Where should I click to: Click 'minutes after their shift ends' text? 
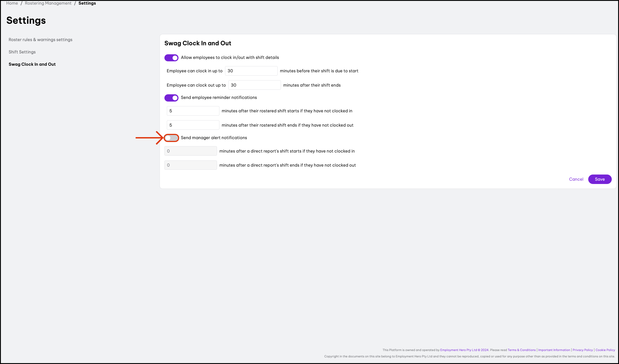pos(312,85)
